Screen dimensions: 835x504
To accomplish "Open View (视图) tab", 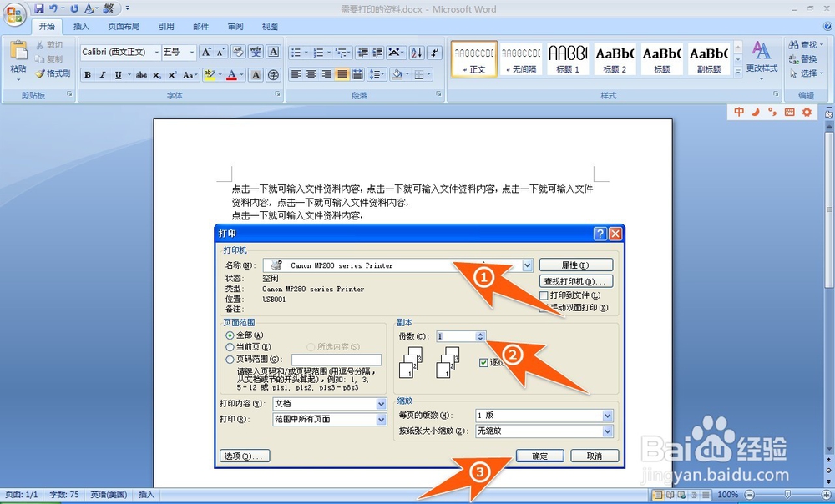I will pos(270,26).
